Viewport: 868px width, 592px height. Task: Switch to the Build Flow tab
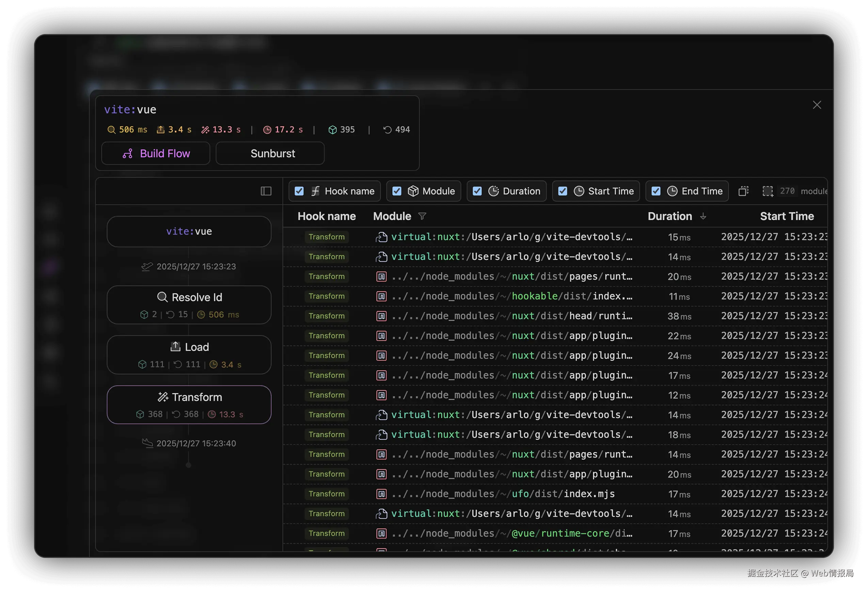click(156, 154)
